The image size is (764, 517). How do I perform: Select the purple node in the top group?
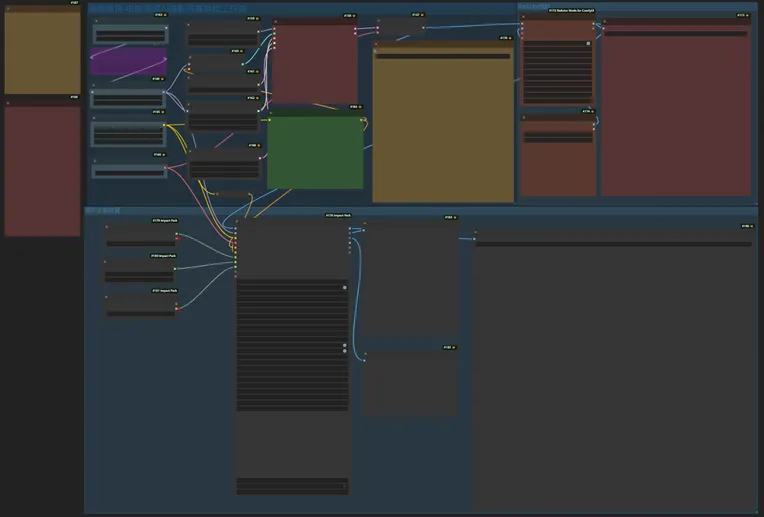[129, 60]
